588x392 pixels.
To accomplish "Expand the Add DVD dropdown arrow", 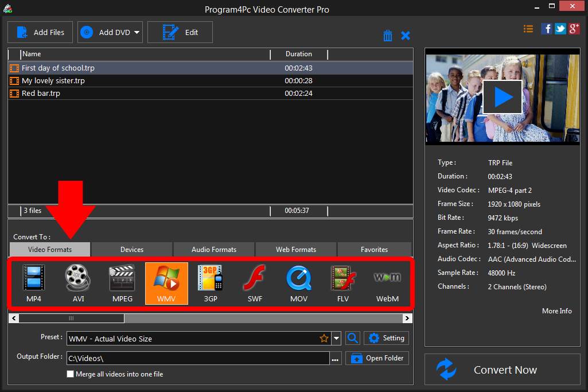I will (136, 32).
